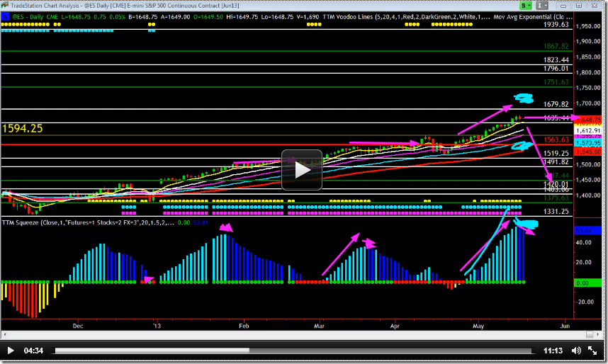Click the red 1,648.75 last-price tag

[x=587, y=120]
